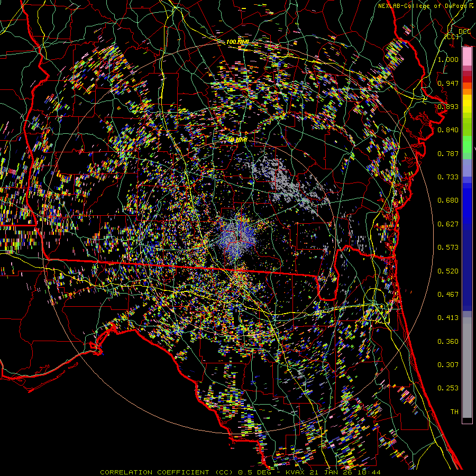Click the 0.787 legend value
This screenshot has width=476, height=476.
tap(448, 153)
